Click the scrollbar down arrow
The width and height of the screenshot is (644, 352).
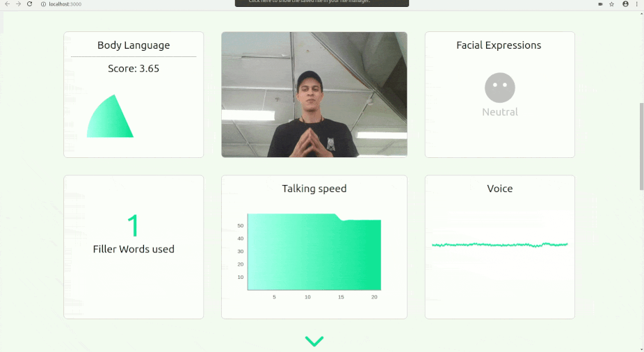tap(641, 349)
